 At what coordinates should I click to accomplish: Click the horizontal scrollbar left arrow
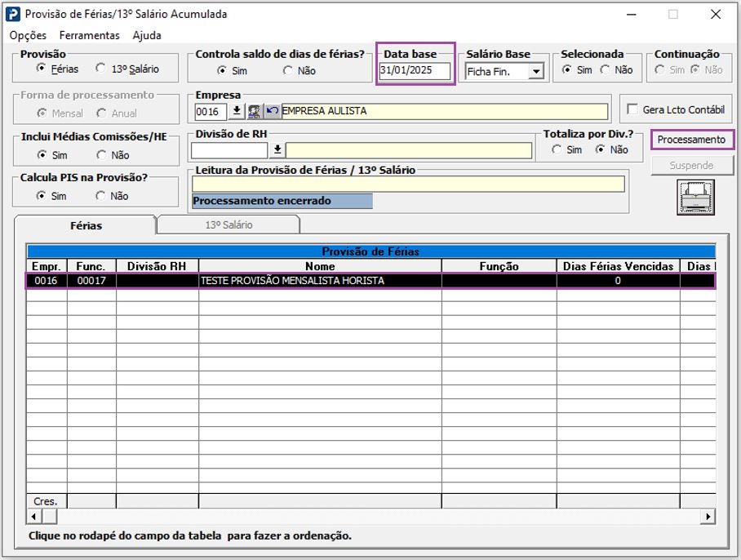tap(34, 517)
